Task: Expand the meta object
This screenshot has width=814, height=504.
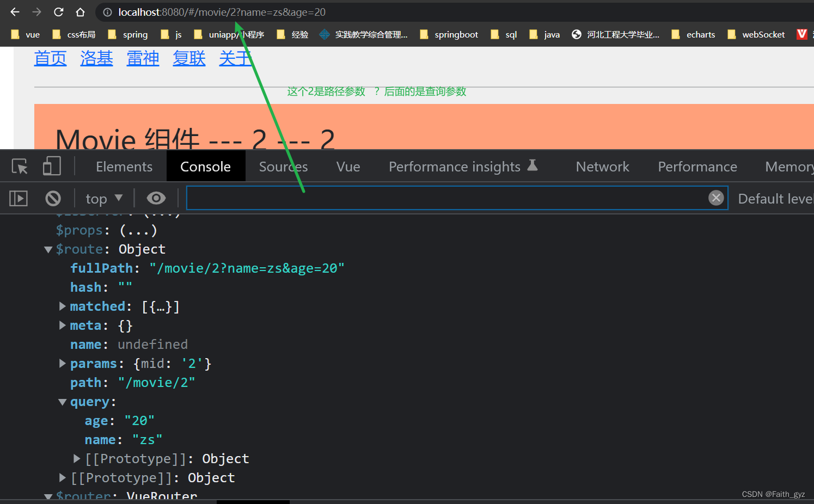Action: click(x=63, y=325)
